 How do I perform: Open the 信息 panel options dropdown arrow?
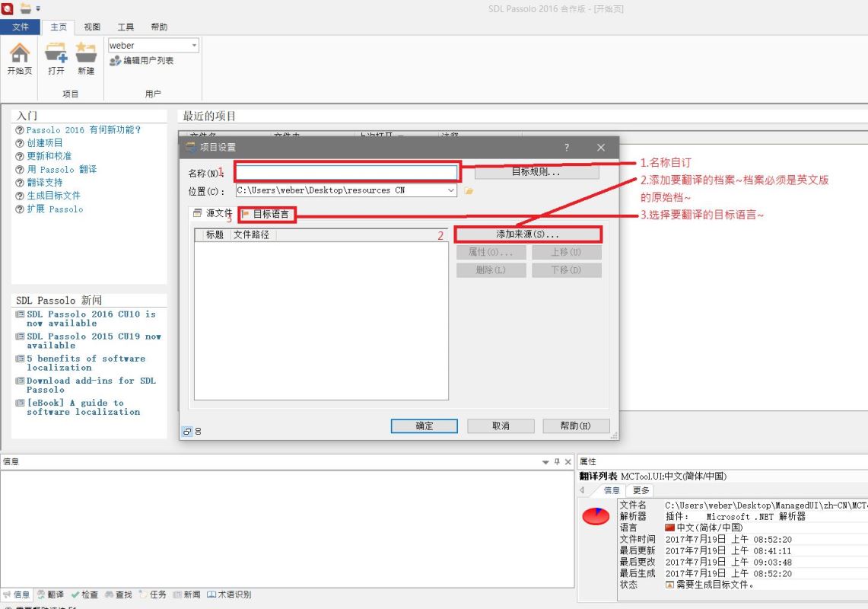click(x=545, y=461)
